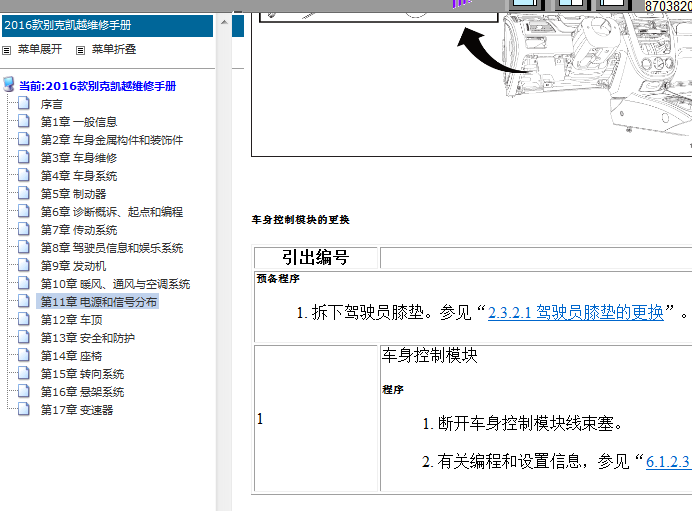
Task: Select 第17章 变速器 chapter
Action: (77, 410)
